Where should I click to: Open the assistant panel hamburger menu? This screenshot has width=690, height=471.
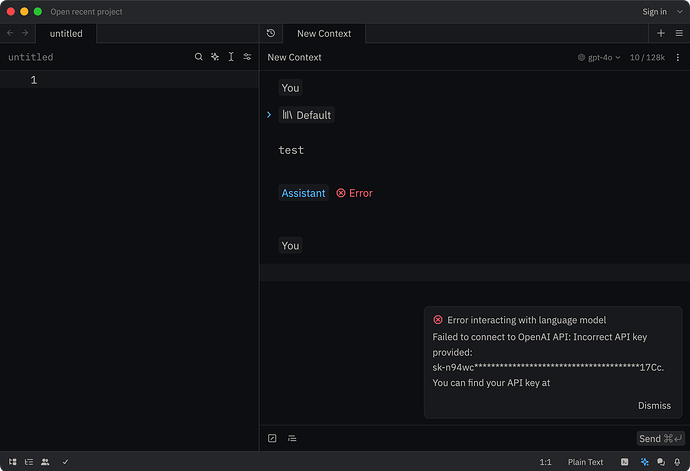[679, 33]
